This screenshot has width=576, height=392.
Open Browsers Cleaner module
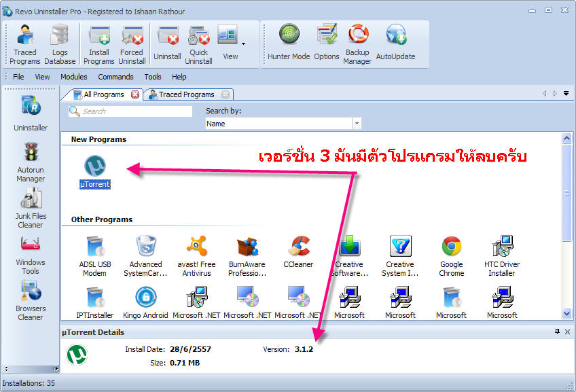click(31, 300)
